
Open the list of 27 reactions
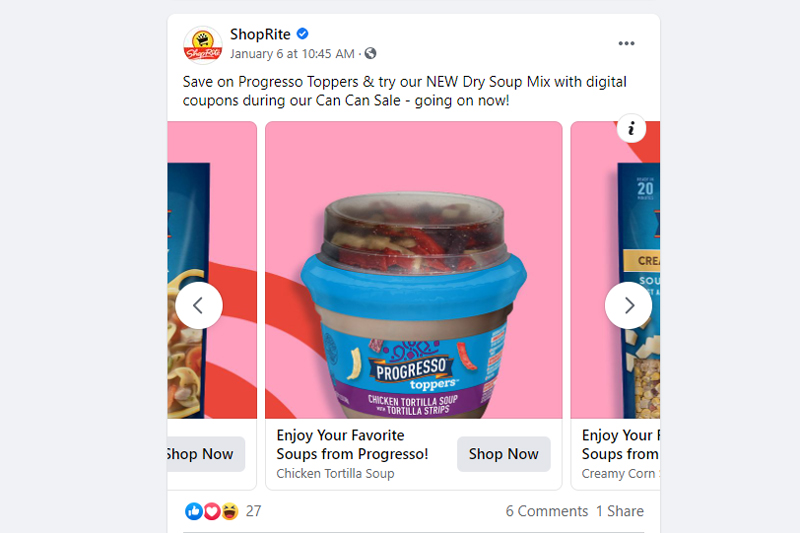click(x=254, y=511)
